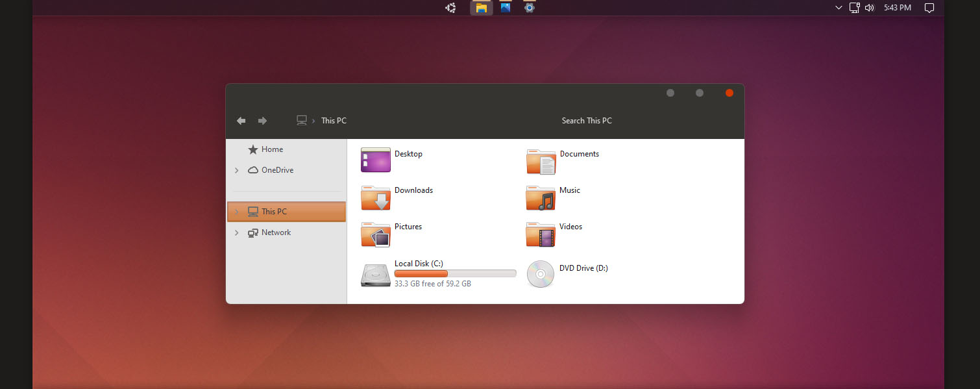Image resolution: width=980 pixels, height=389 pixels.
Task: Open Settings from the taskbar
Action: click(529, 7)
